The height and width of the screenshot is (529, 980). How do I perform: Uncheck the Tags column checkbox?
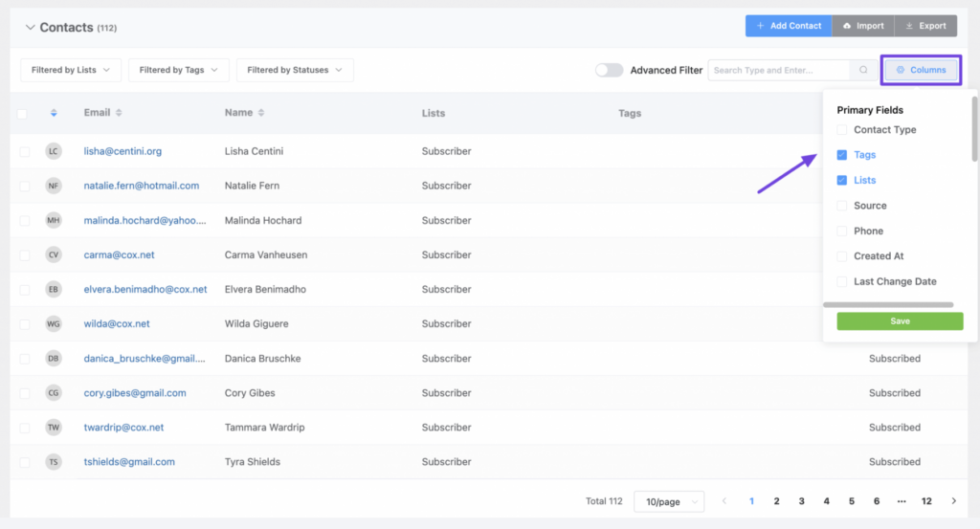point(842,155)
